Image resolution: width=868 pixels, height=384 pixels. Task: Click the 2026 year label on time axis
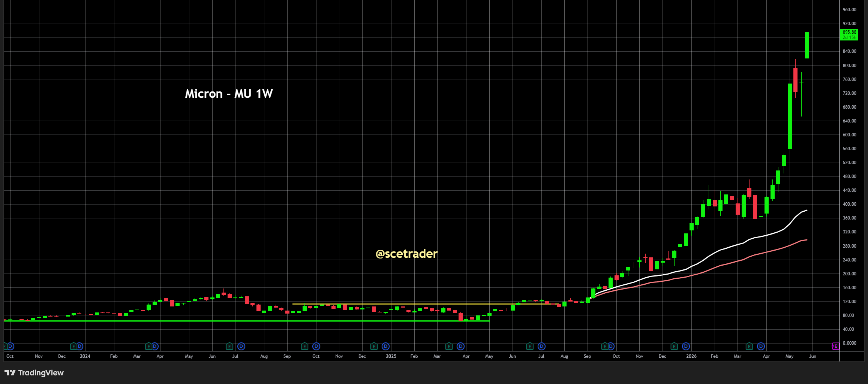tap(691, 356)
